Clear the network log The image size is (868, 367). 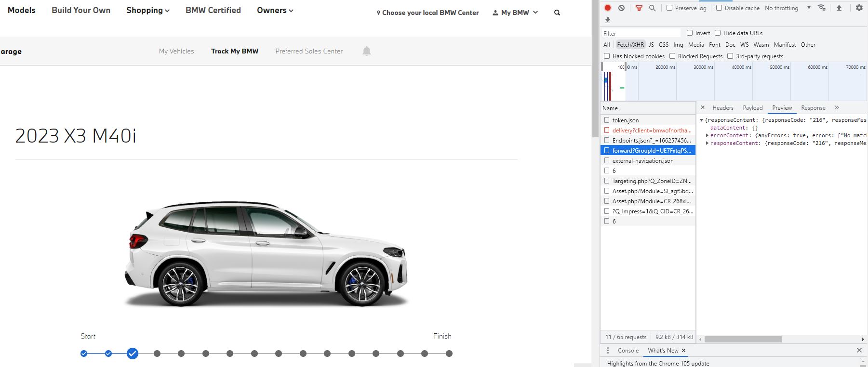pos(621,8)
